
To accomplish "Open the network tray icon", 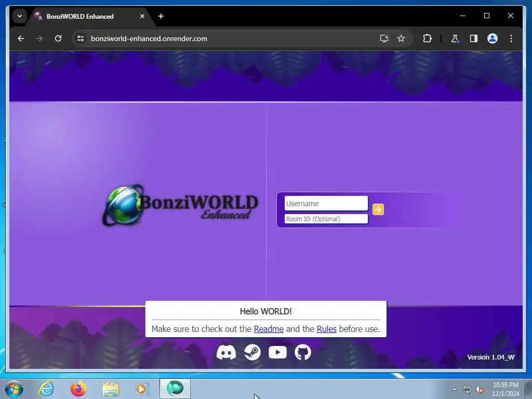I will (x=467, y=389).
